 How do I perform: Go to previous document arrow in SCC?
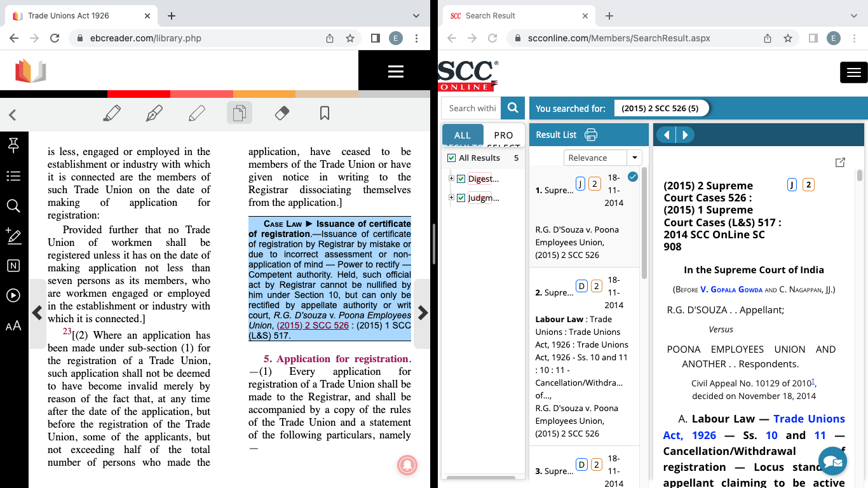tap(666, 135)
